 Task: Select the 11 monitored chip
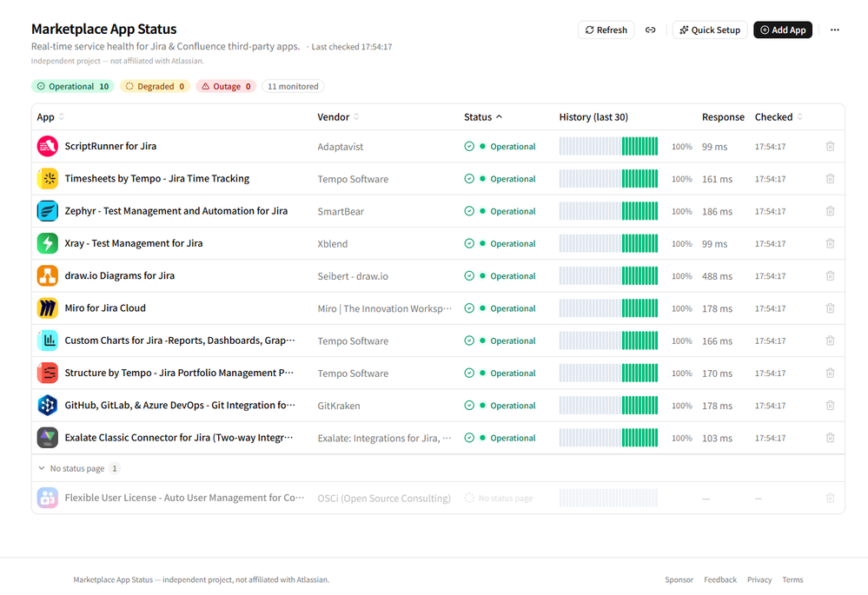(x=293, y=86)
